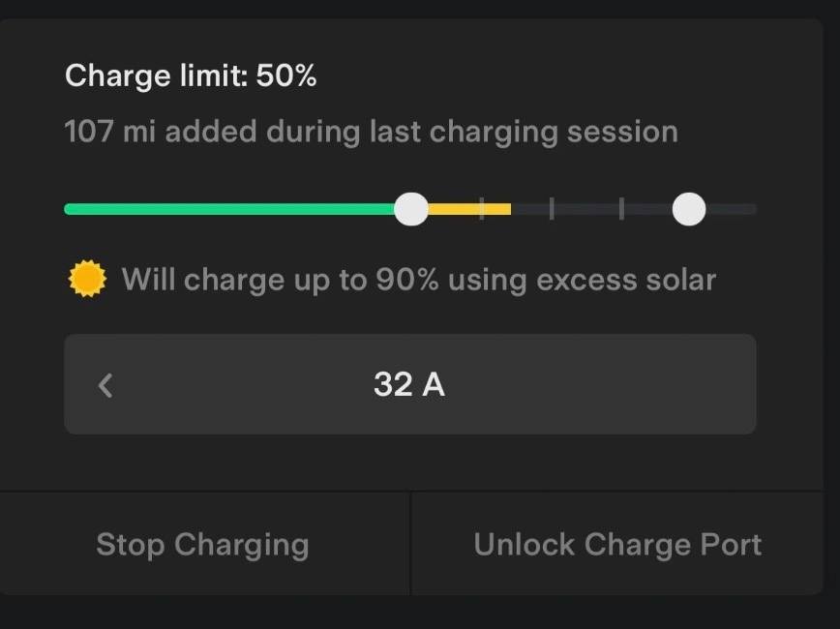Click the "107 mi added" session text

click(371, 132)
